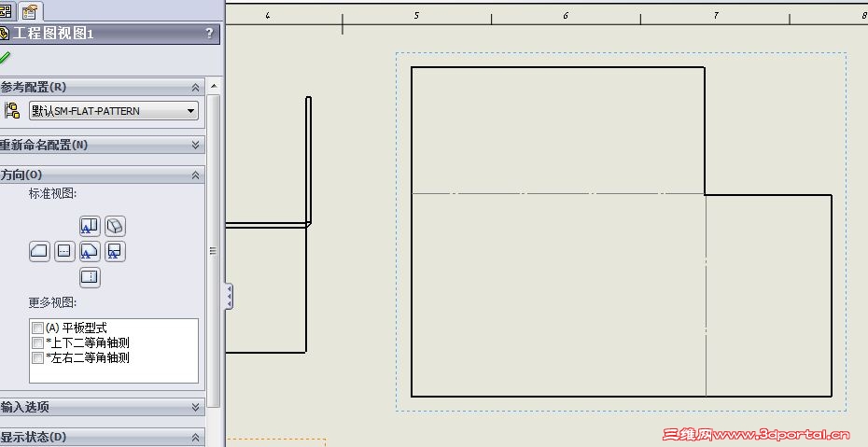Click the 工程图视图1 panel title
Viewport: 868px width, 447px height.
point(53,34)
